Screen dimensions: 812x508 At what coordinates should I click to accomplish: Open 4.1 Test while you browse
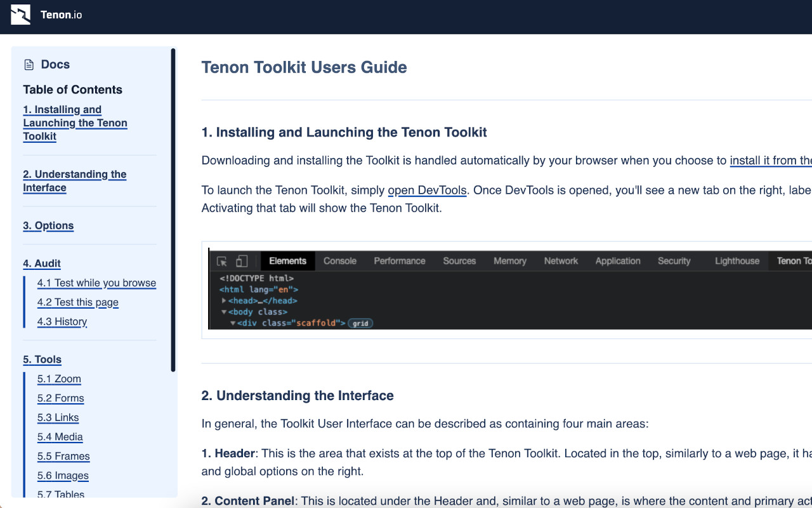point(96,283)
